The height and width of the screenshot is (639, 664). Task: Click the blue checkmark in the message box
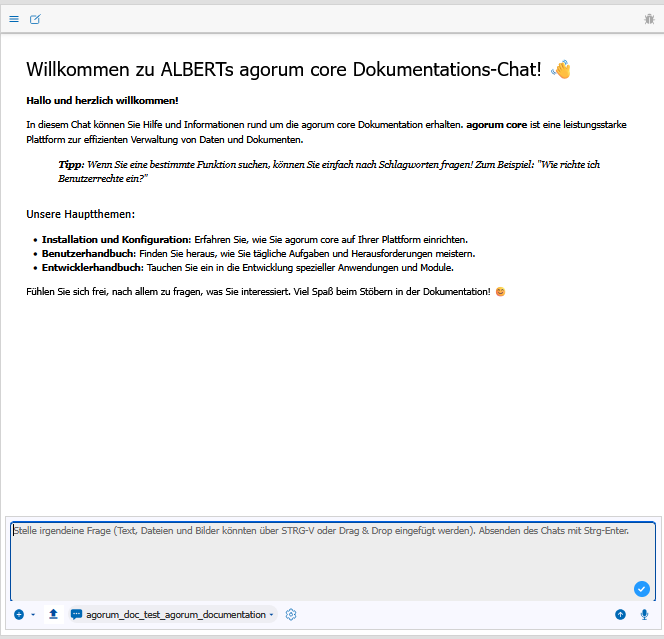coord(642,589)
